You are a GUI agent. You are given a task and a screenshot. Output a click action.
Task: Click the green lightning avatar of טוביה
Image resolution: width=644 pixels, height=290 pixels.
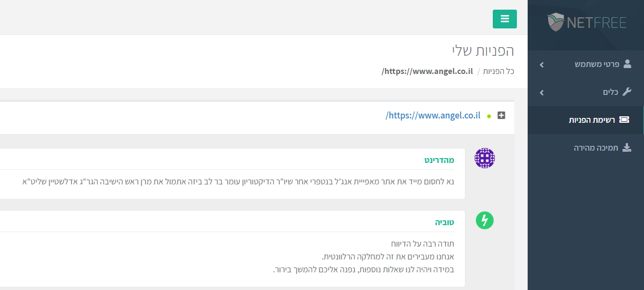click(x=485, y=220)
